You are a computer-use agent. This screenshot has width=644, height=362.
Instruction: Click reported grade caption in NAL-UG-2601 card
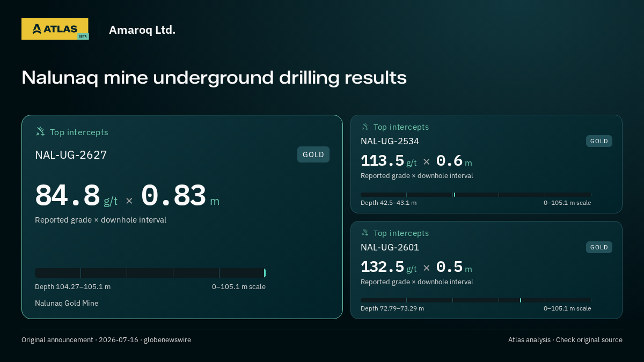point(417,282)
